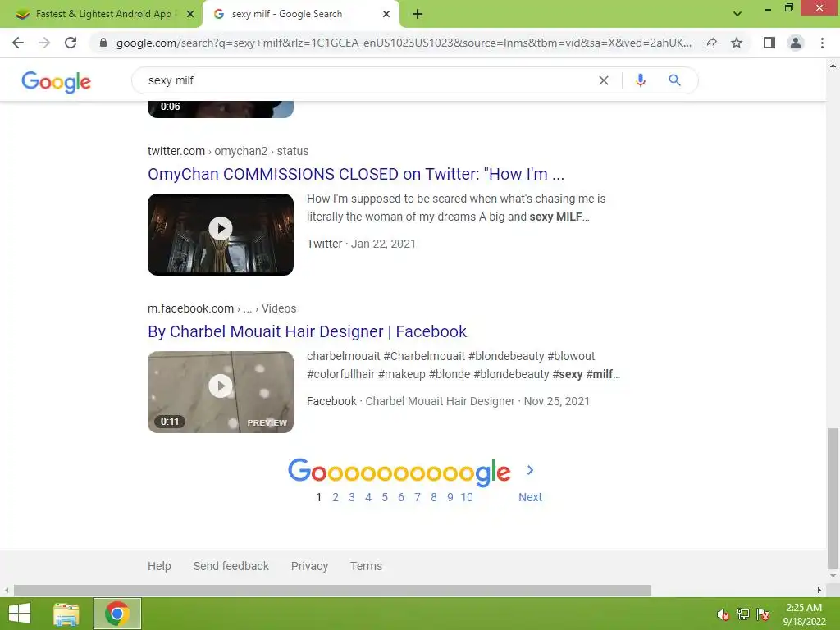Go to results page 7
The width and height of the screenshot is (840, 630).
418,497
